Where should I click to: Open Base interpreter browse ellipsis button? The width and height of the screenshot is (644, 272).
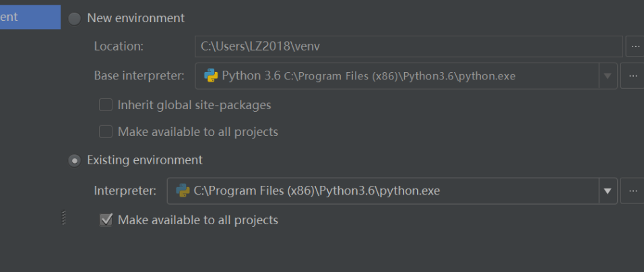tap(632, 76)
